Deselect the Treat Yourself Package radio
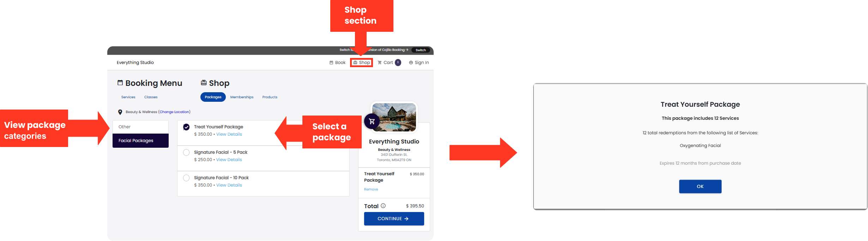 coord(186,127)
